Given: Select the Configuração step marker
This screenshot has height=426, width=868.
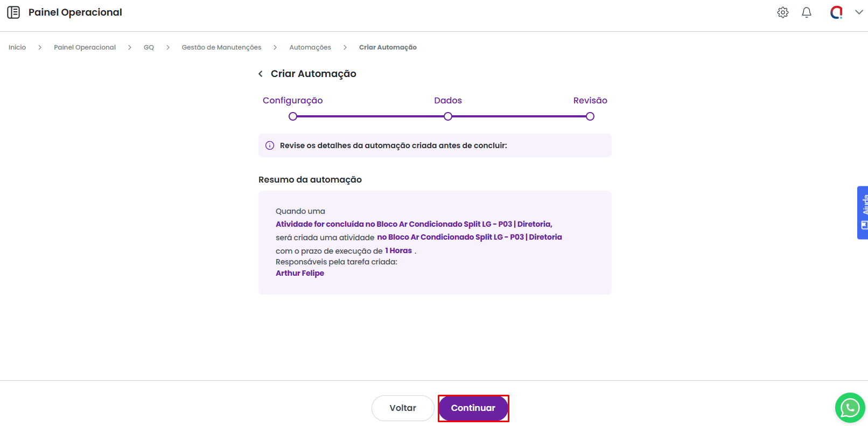Looking at the screenshot, I should 293,116.
